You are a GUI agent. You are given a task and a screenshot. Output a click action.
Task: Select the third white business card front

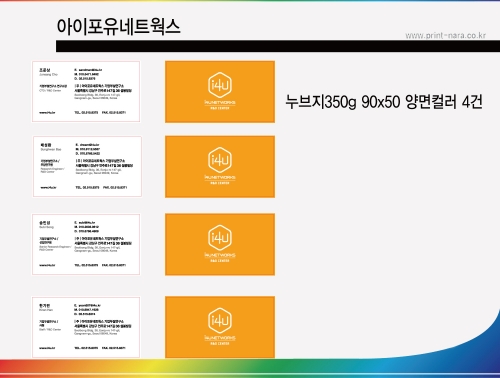(x=86, y=244)
